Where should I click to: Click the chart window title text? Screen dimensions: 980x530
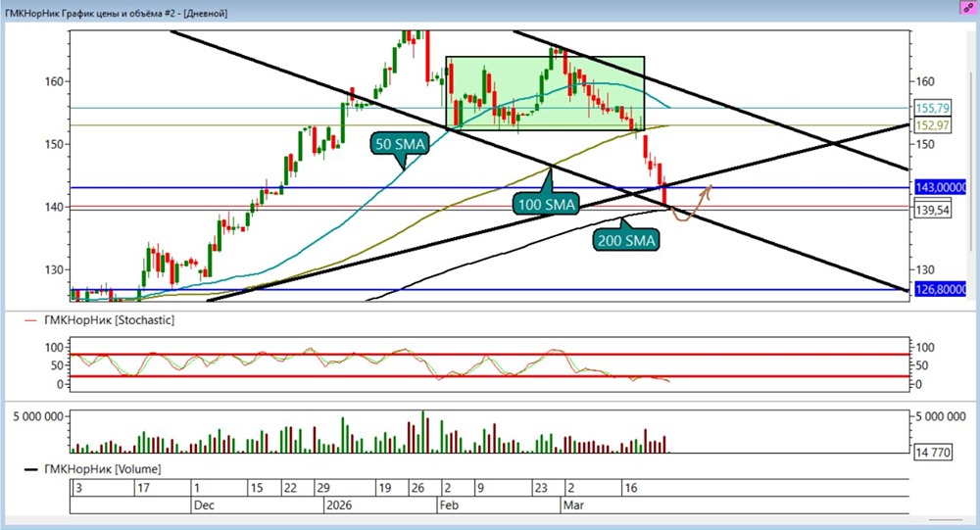[x=117, y=13]
